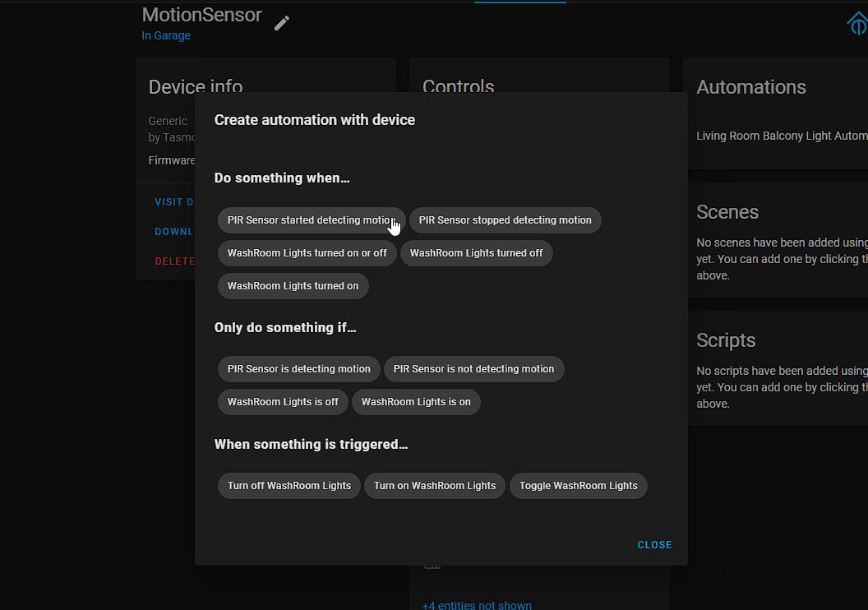
Task: Click the DOWNLOAD link in Device info
Action: [174, 231]
